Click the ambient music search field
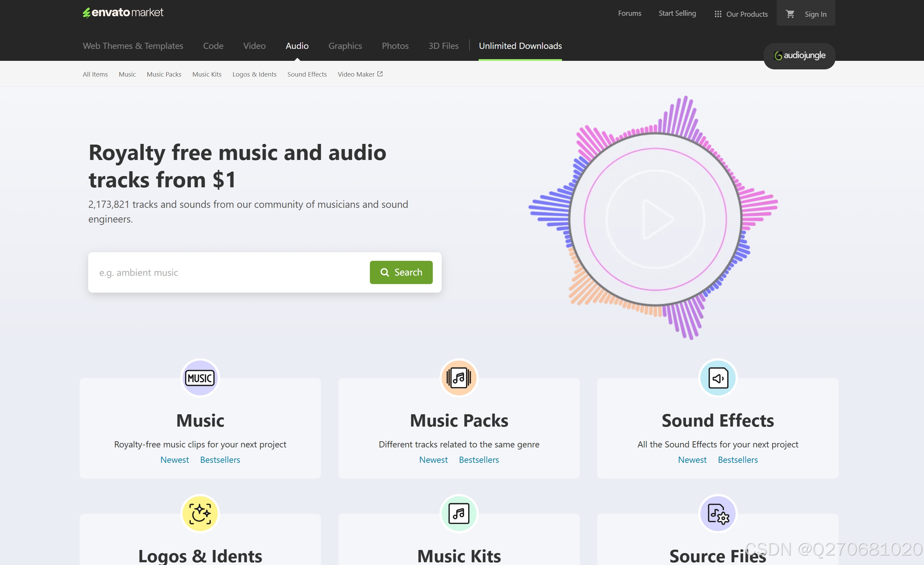The image size is (924, 565). tap(229, 272)
